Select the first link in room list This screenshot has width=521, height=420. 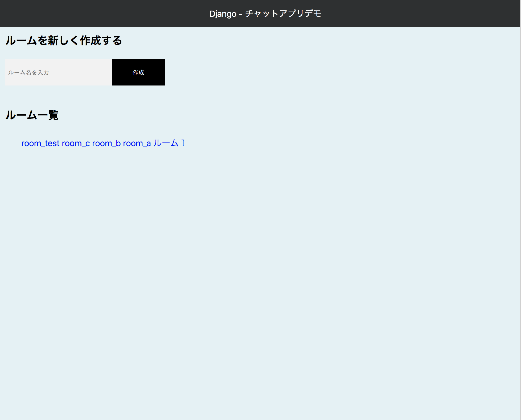40,143
